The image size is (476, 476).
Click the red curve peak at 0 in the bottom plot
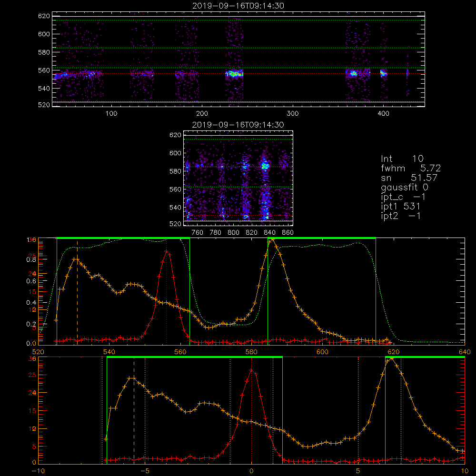(251, 370)
